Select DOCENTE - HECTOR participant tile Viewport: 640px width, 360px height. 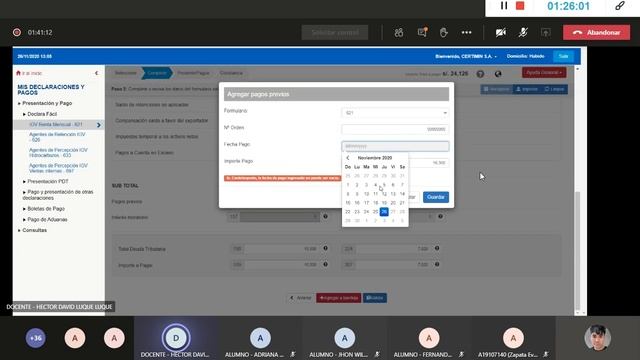click(x=176, y=338)
